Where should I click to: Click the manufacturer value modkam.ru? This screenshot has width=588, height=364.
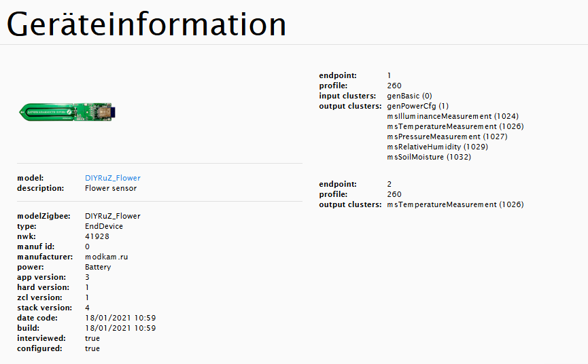(107, 257)
